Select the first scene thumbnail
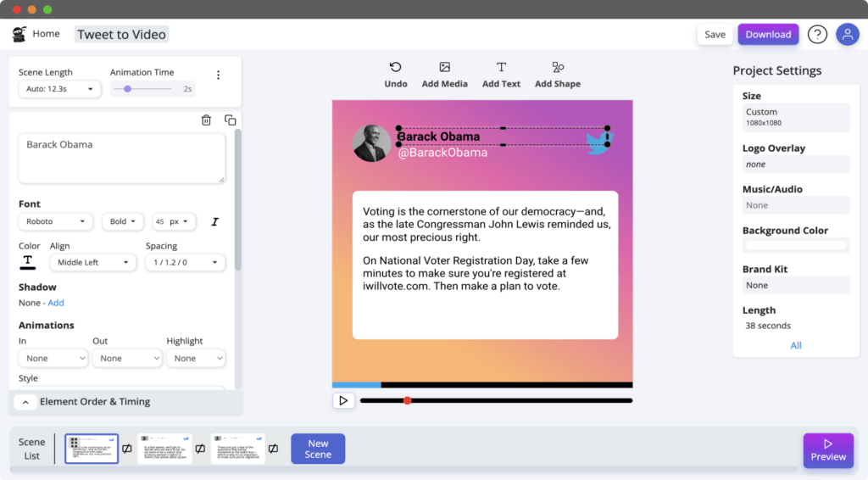Screen dimensions: 868x480 92,449
